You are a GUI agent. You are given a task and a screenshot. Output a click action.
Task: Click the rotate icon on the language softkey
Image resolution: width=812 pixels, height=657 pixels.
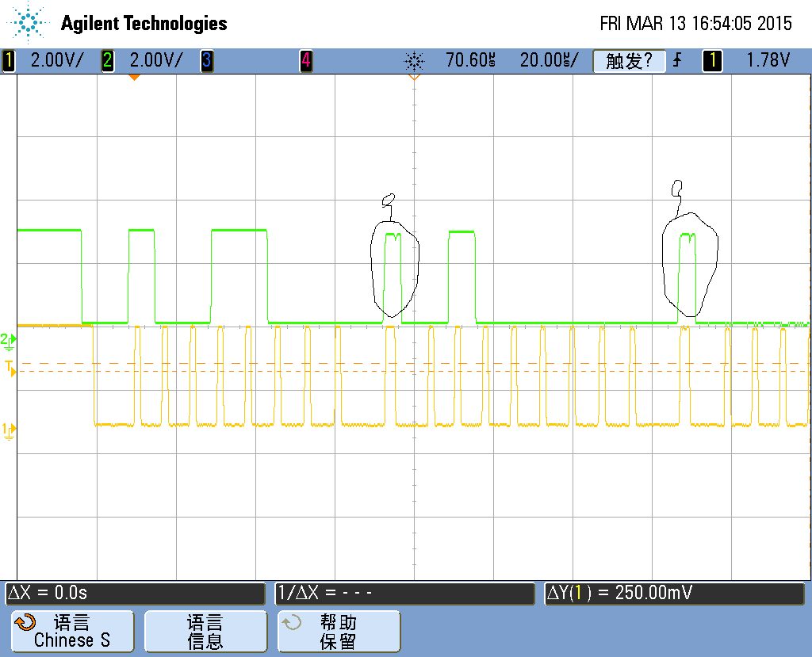point(25,623)
